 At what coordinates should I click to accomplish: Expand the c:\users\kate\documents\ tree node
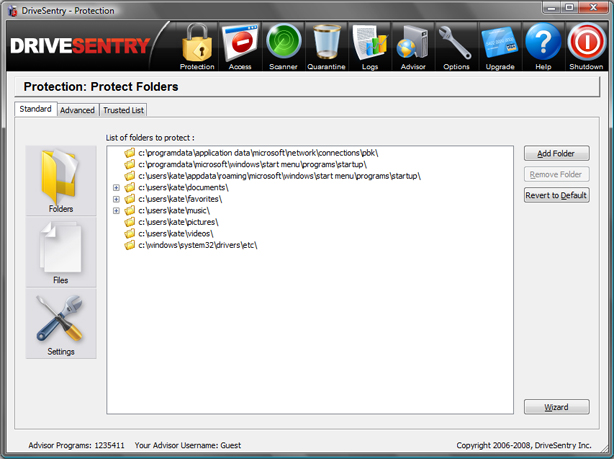[x=116, y=188]
